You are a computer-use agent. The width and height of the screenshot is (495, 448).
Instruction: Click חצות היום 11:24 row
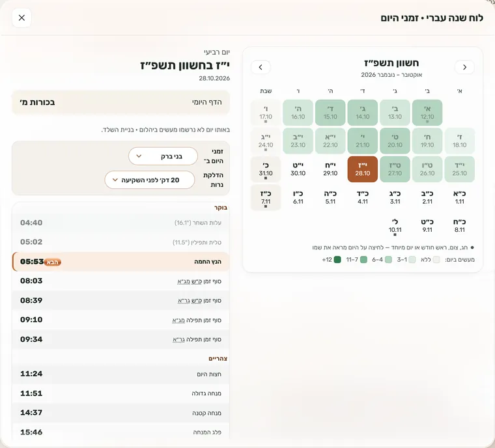(x=120, y=374)
